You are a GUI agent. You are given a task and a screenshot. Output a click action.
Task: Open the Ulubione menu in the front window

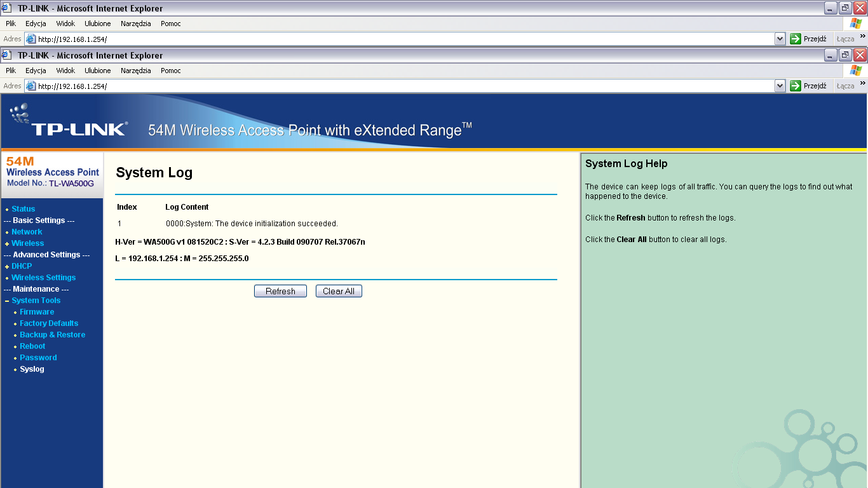pyautogui.click(x=98, y=71)
